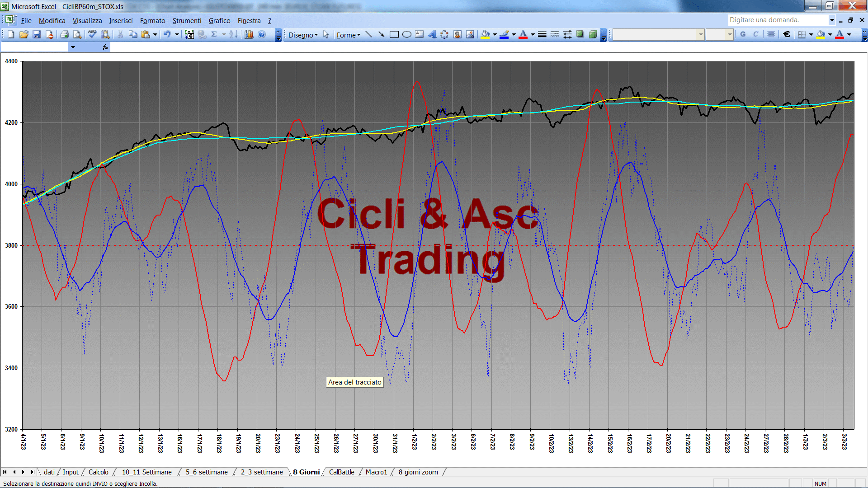Click the Sort ascending A-Z icon
This screenshot has width=868, height=488.
click(233, 34)
